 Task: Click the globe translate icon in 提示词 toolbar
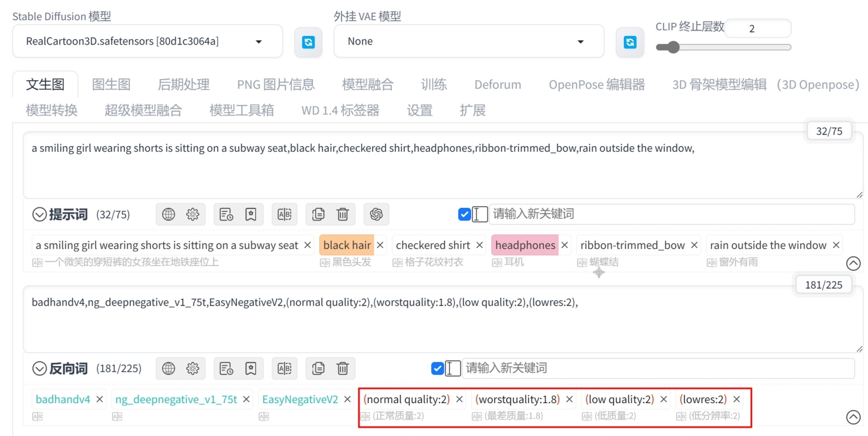(169, 214)
